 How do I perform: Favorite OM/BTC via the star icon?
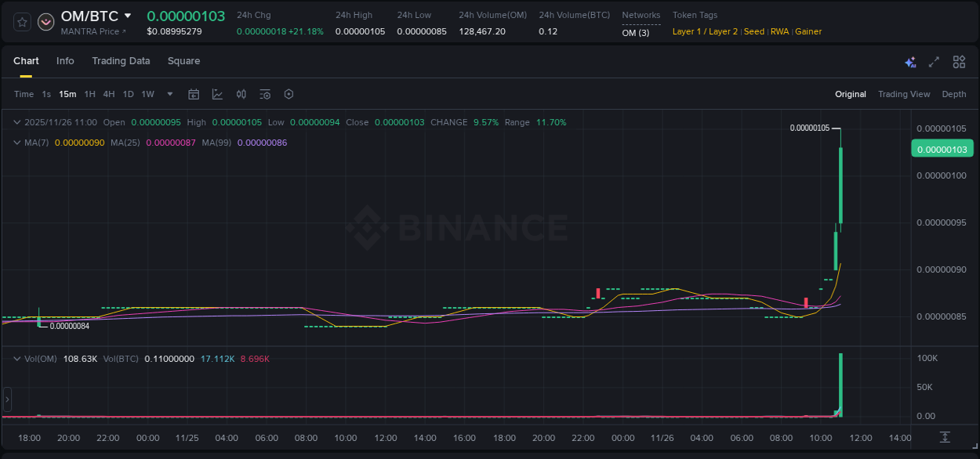click(21, 21)
